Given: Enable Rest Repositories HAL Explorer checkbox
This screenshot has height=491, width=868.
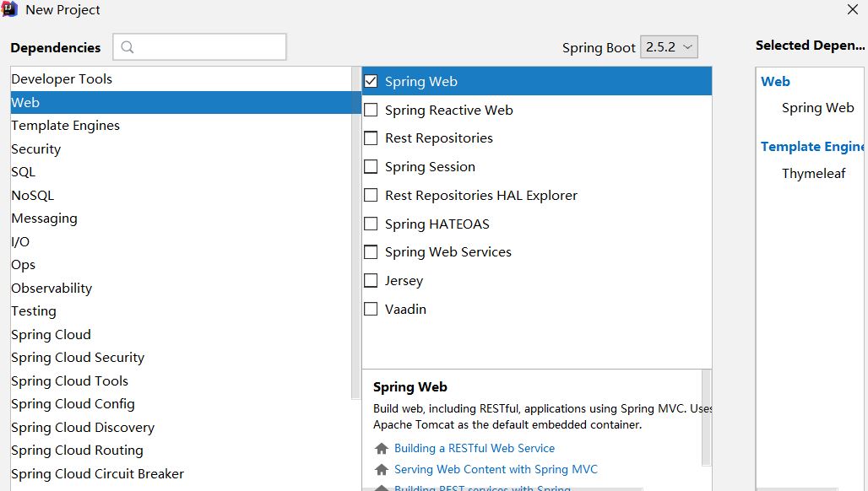Looking at the screenshot, I should tap(371, 195).
